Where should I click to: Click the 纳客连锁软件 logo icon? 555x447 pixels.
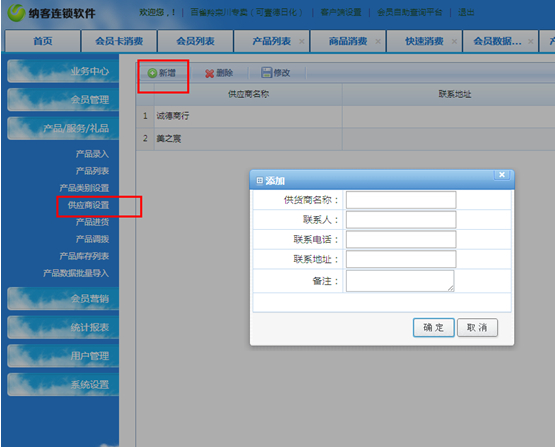pyautogui.click(x=16, y=13)
